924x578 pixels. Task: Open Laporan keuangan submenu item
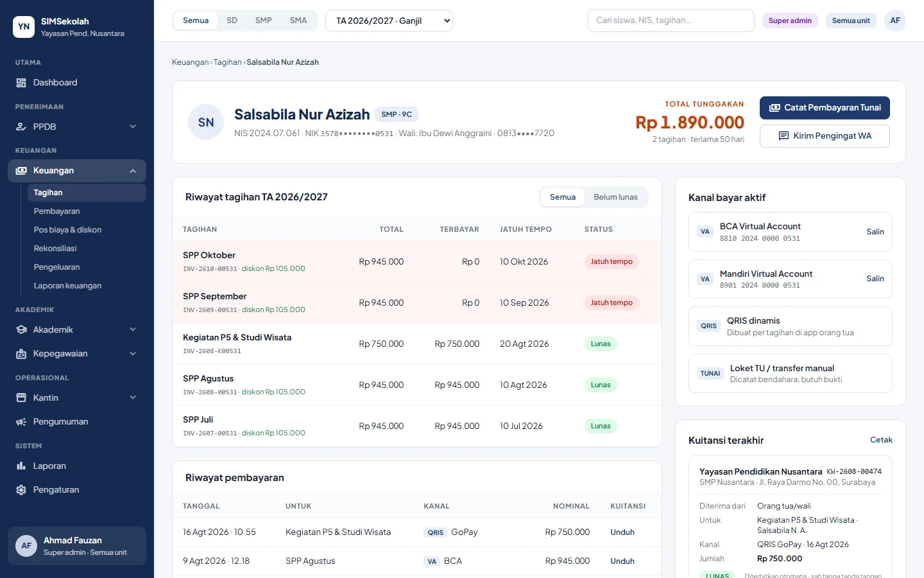[86, 286]
